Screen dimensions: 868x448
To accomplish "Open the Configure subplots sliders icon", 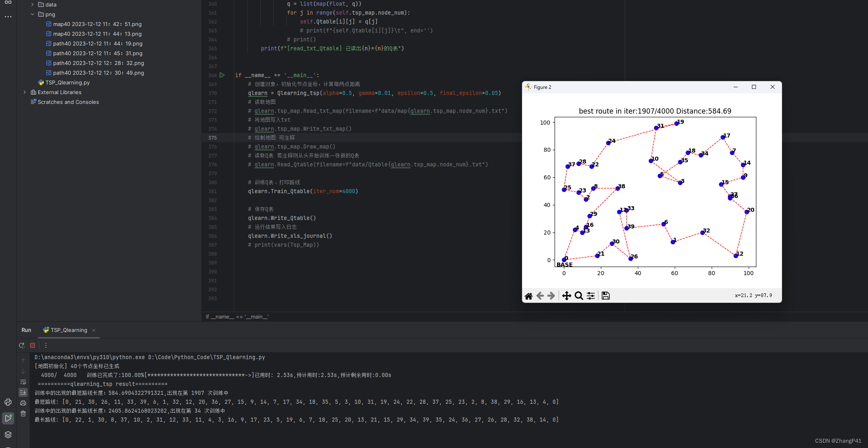I will tap(591, 296).
